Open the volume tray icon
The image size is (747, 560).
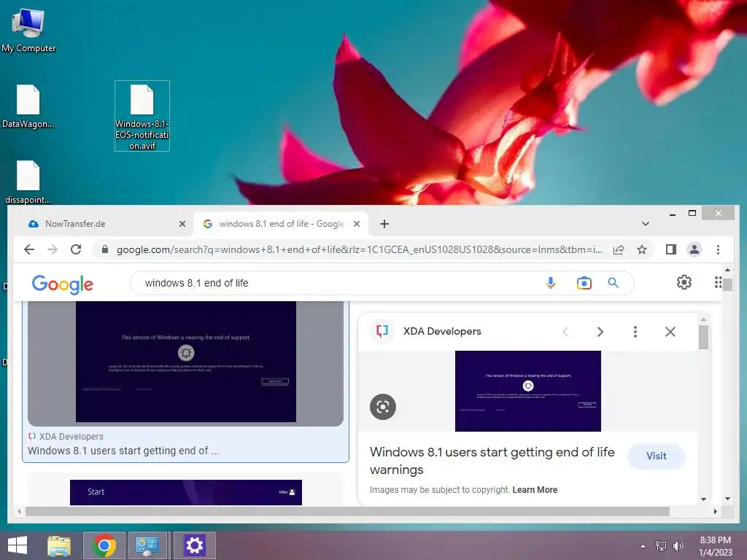(x=678, y=546)
